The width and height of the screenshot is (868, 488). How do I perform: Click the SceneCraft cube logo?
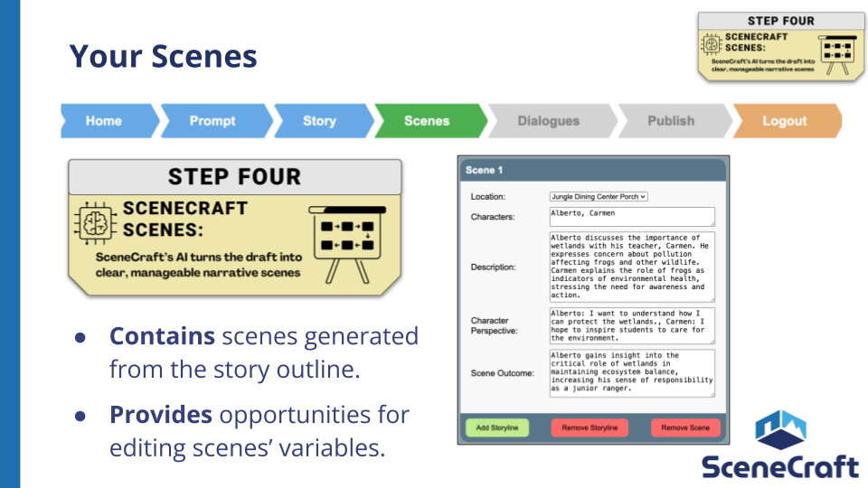tap(780, 430)
